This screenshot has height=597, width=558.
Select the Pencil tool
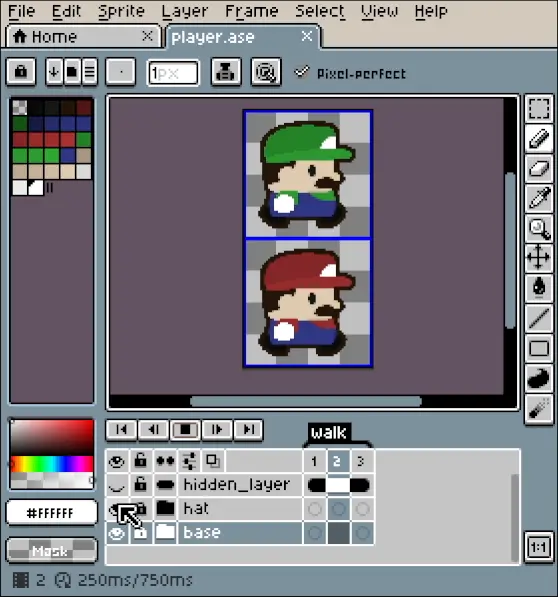[539, 139]
